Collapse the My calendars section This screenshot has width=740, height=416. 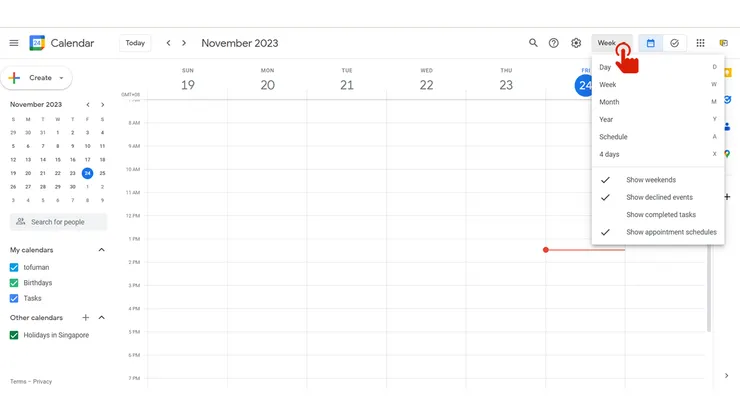coord(101,250)
